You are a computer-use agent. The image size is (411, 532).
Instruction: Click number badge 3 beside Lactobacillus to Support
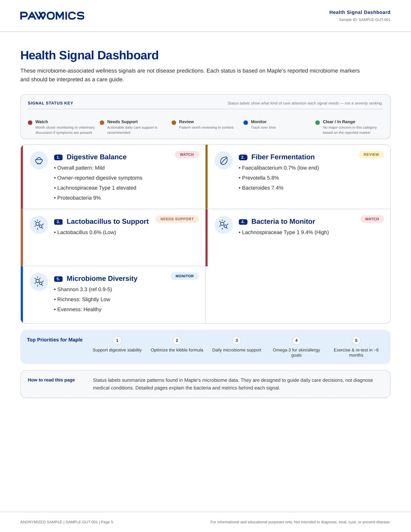58,222
